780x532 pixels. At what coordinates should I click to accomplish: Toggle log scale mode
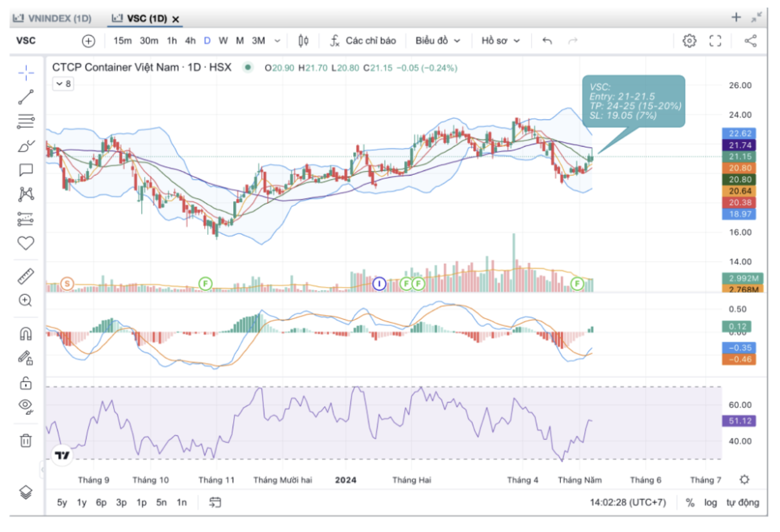pyautogui.click(x=710, y=503)
